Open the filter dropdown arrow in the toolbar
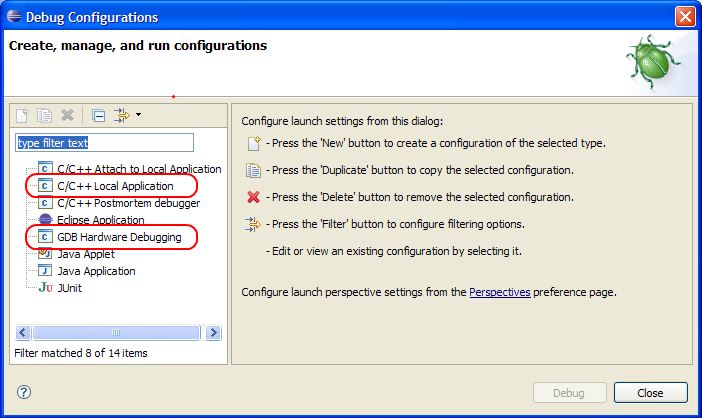Image resolution: width=702 pixels, height=418 pixels. pos(138,115)
